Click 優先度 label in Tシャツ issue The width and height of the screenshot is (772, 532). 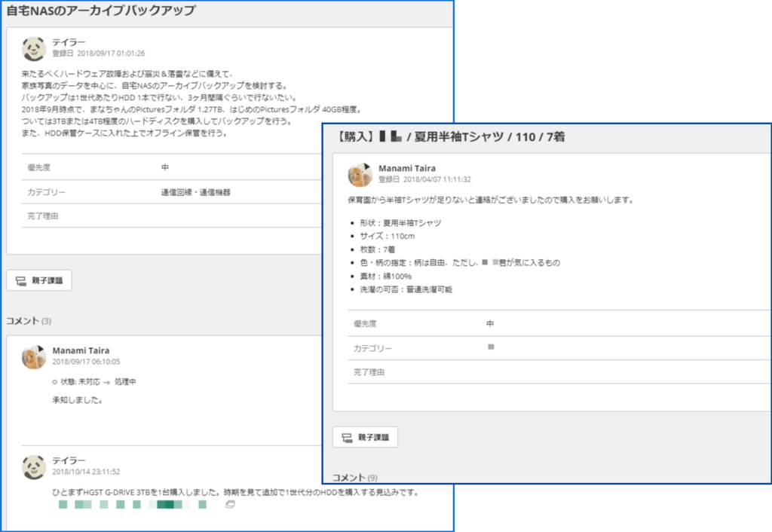(x=365, y=323)
